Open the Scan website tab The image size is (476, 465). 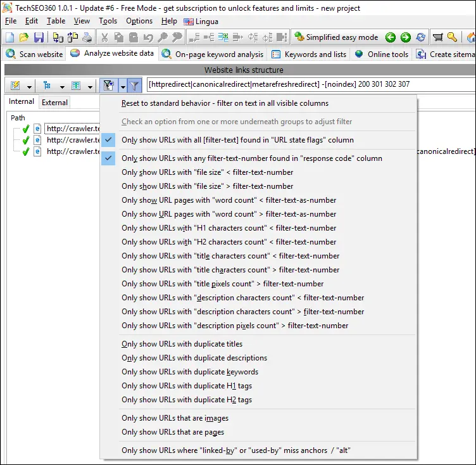tap(34, 54)
